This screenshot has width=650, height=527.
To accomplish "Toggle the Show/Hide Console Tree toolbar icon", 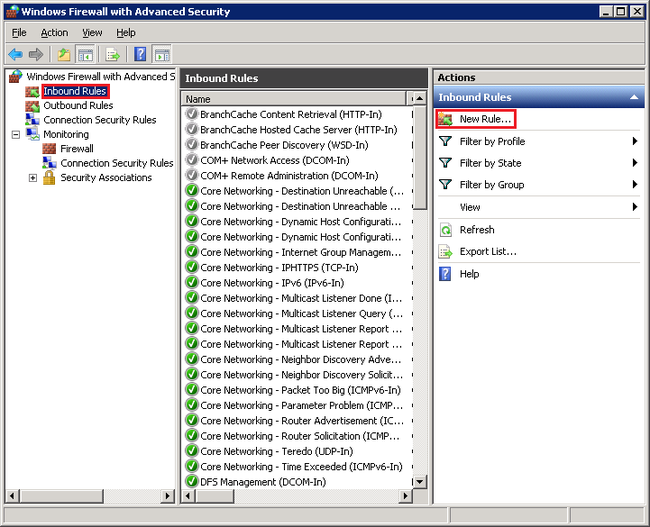I will 85,54.
